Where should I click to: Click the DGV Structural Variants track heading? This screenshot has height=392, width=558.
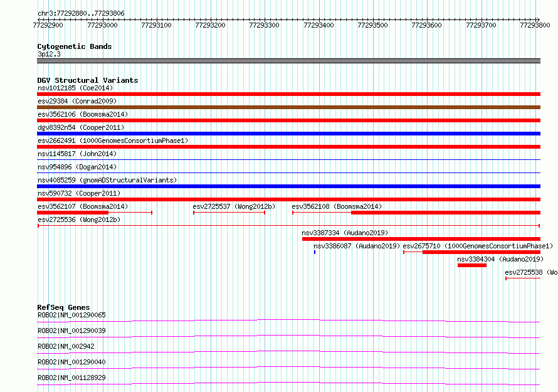pos(88,80)
